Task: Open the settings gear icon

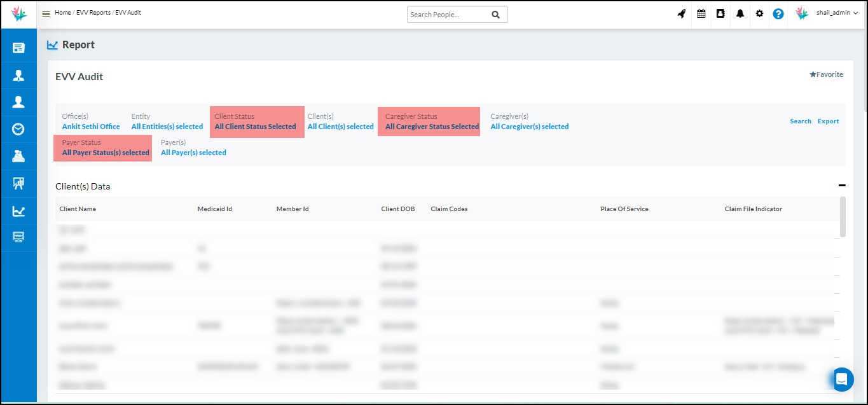Action: (x=759, y=13)
